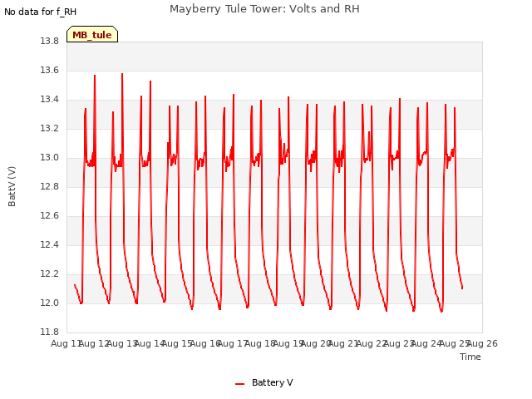Click the 12.0 y-axis tick label
532x399 pixels.
click(50, 303)
